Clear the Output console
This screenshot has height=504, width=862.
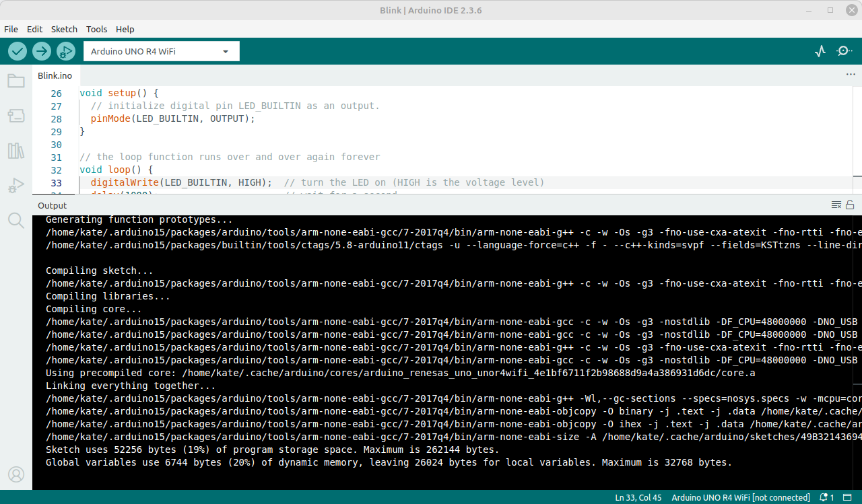click(836, 205)
